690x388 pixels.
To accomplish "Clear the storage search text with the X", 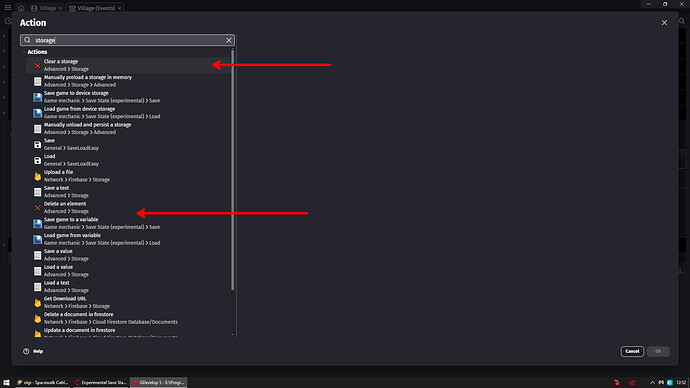I will [229, 40].
